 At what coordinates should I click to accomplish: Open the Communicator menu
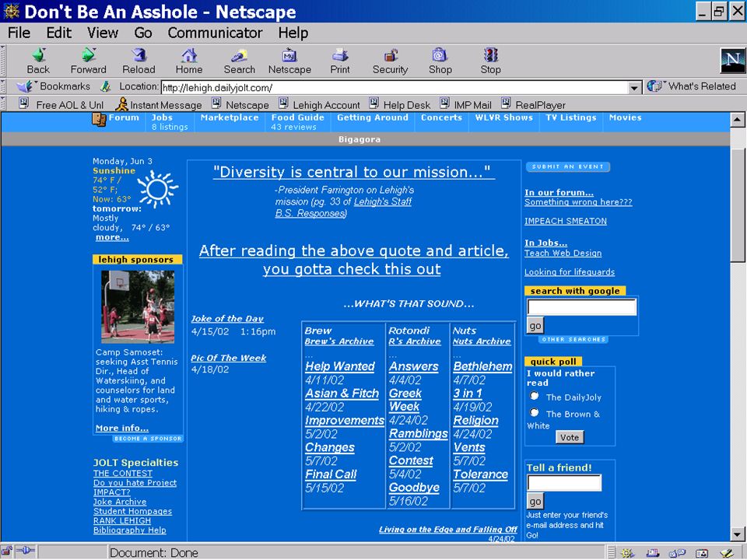(215, 33)
